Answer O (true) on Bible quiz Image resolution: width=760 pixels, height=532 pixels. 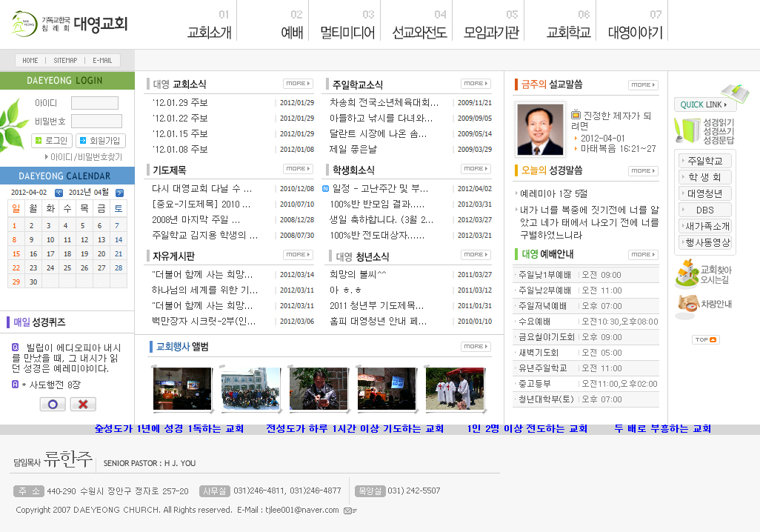pos(52,404)
